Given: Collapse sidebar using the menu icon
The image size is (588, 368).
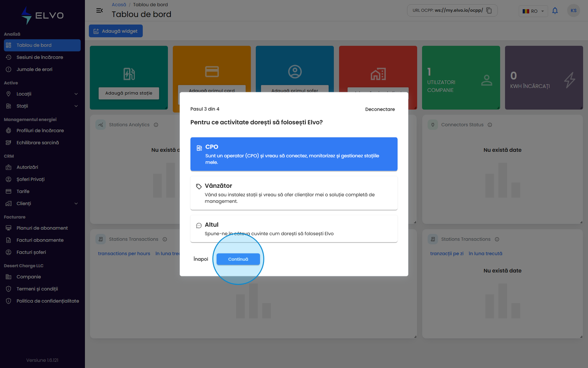Looking at the screenshot, I should tap(99, 10).
